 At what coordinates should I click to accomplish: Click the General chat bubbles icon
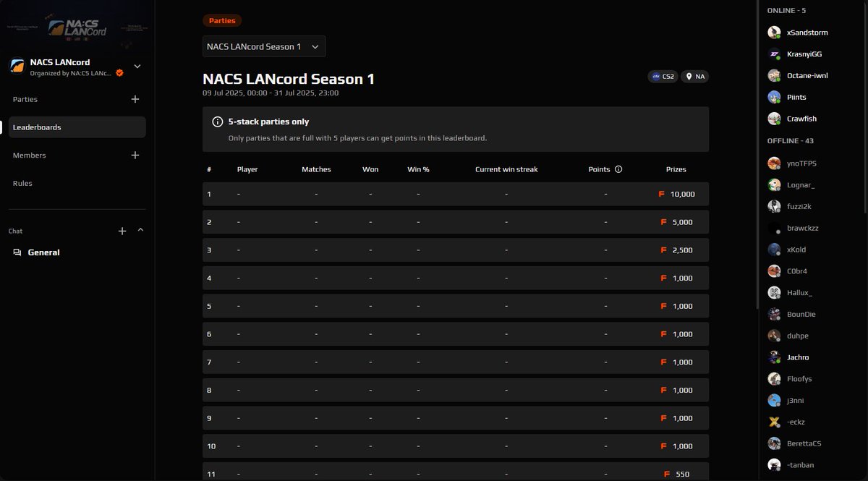17,252
